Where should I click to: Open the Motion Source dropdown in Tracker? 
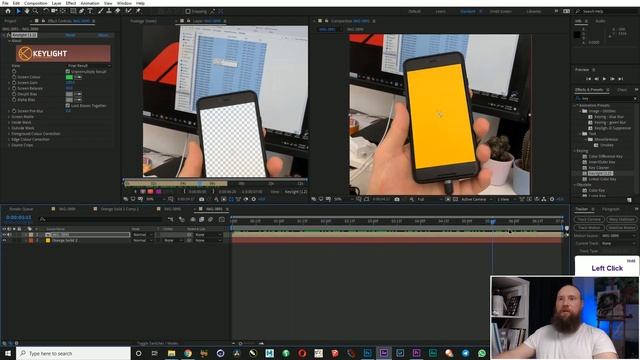(619, 236)
